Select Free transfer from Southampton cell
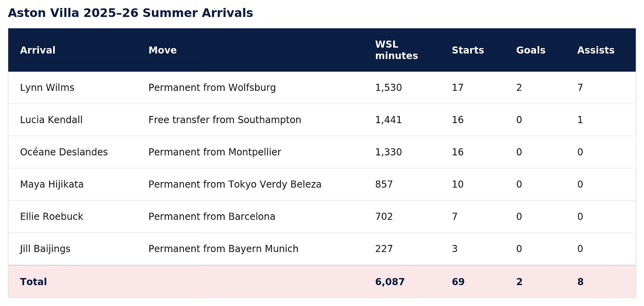 225,120
